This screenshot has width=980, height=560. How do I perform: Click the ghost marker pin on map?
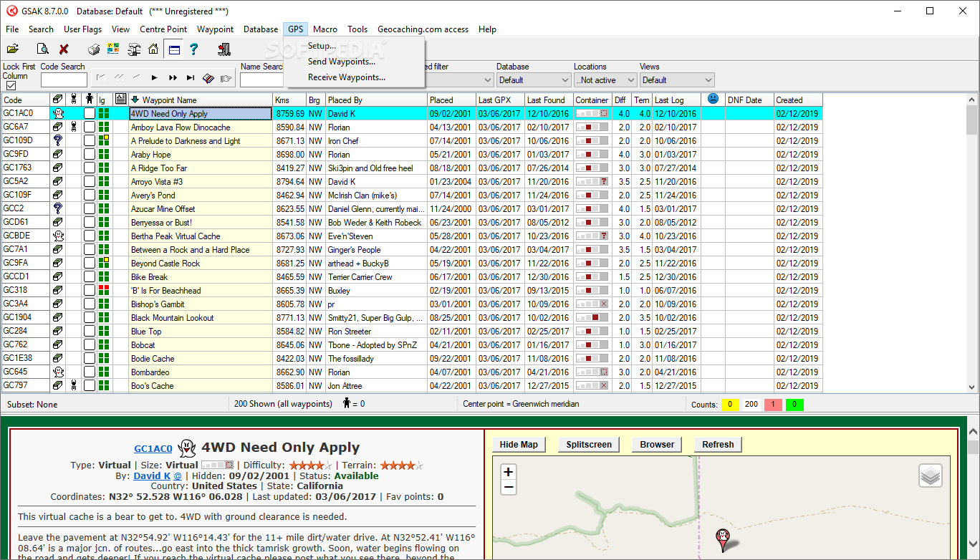[x=723, y=539]
